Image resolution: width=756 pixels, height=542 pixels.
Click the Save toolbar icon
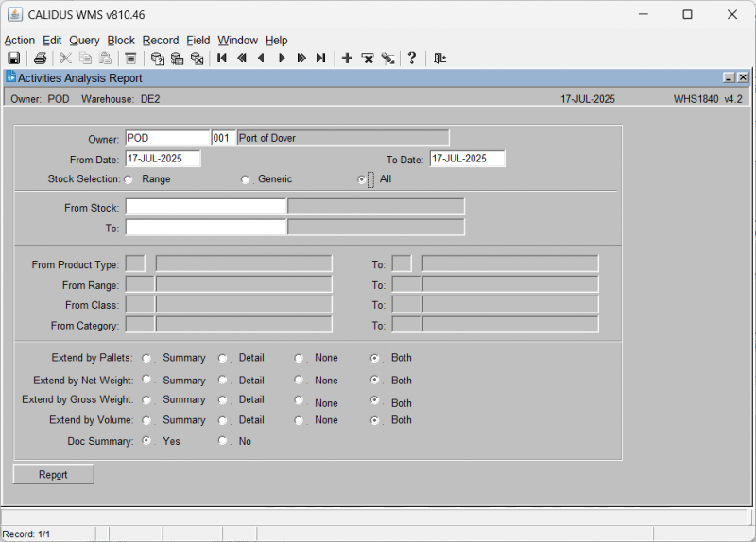coord(14,59)
